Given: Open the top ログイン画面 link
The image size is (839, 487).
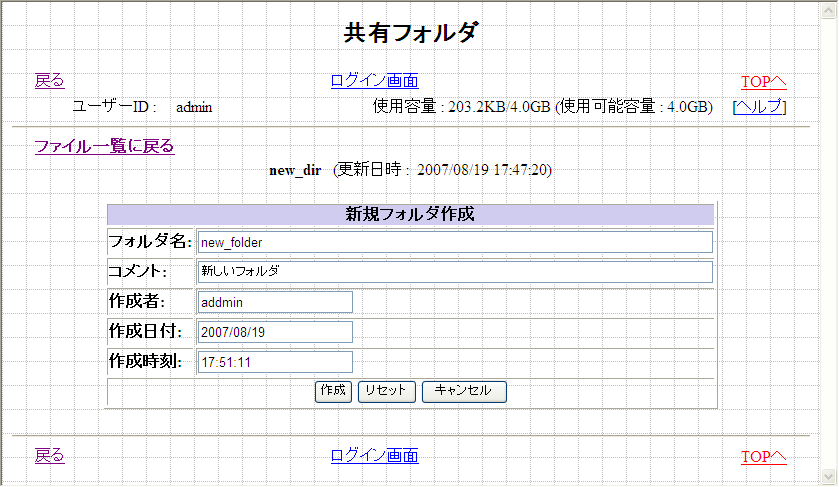Looking at the screenshot, I should (x=374, y=81).
